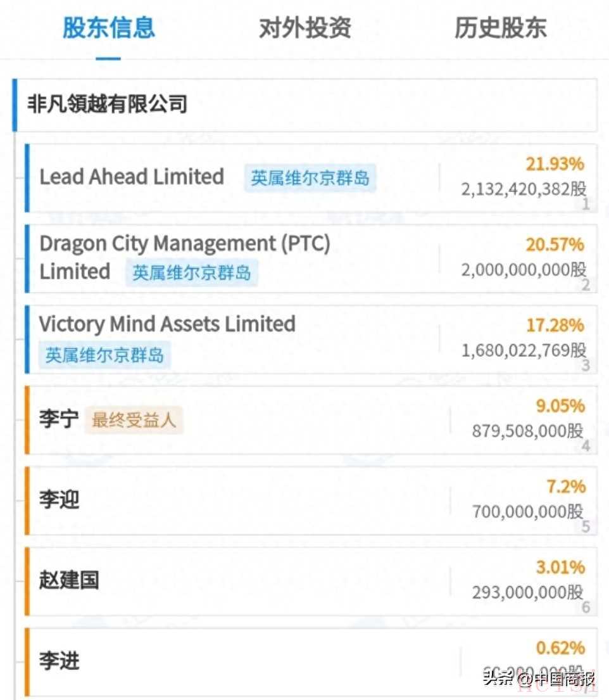Click 英属维尔京群岛 tag under Dragon City Management
Image resolution: width=609 pixels, height=700 pixels.
(192, 272)
